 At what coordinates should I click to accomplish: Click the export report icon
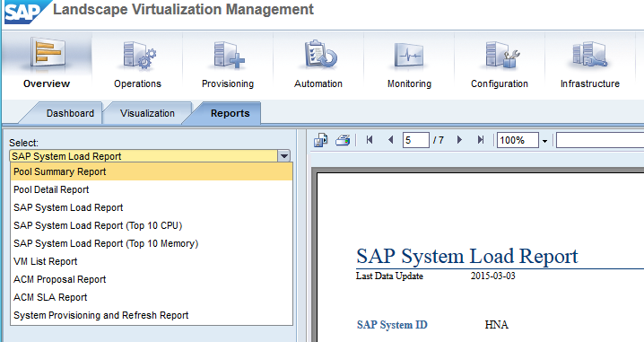(321, 140)
